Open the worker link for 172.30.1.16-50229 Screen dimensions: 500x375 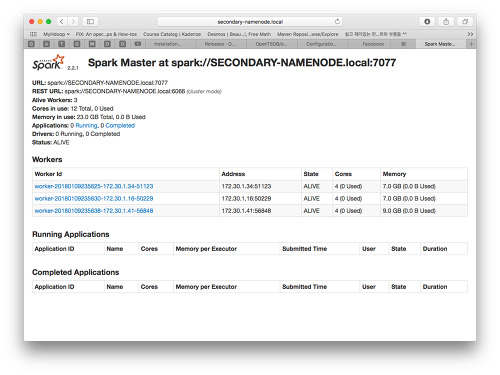pyautogui.click(x=94, y=198)
